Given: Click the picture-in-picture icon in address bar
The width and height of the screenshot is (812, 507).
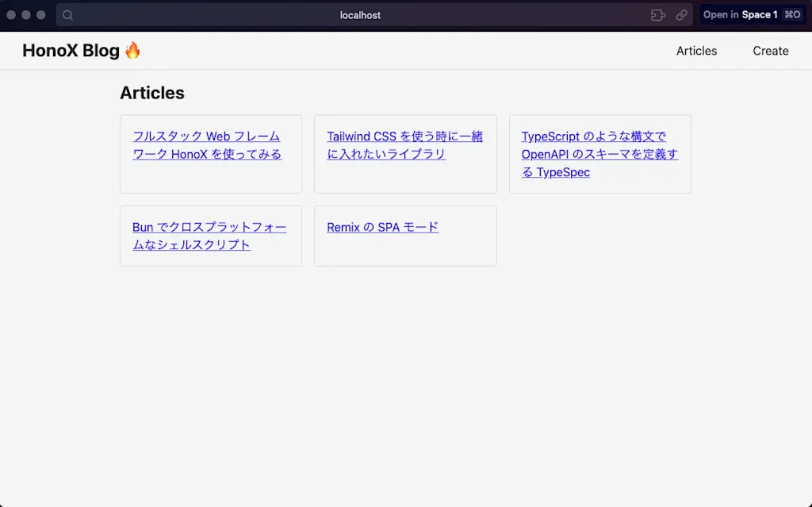Looking at the screenshot, I should click(x=657, y=15).
